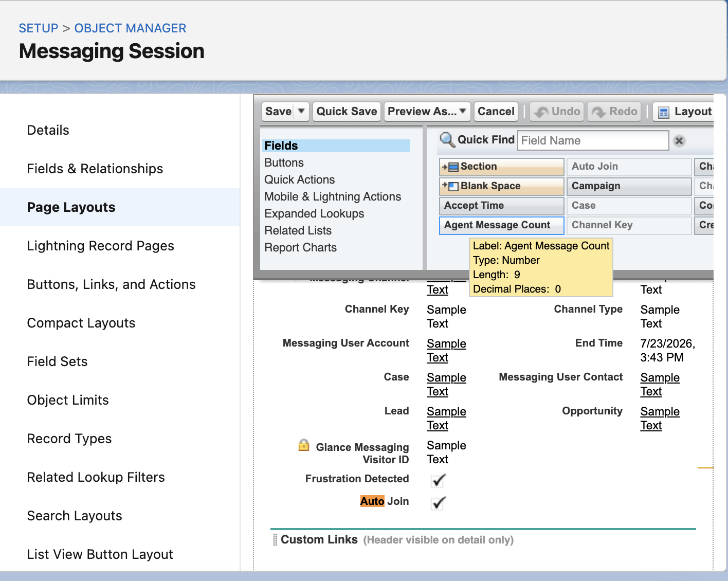Click the Auto Join layout field label

[385, 501]
